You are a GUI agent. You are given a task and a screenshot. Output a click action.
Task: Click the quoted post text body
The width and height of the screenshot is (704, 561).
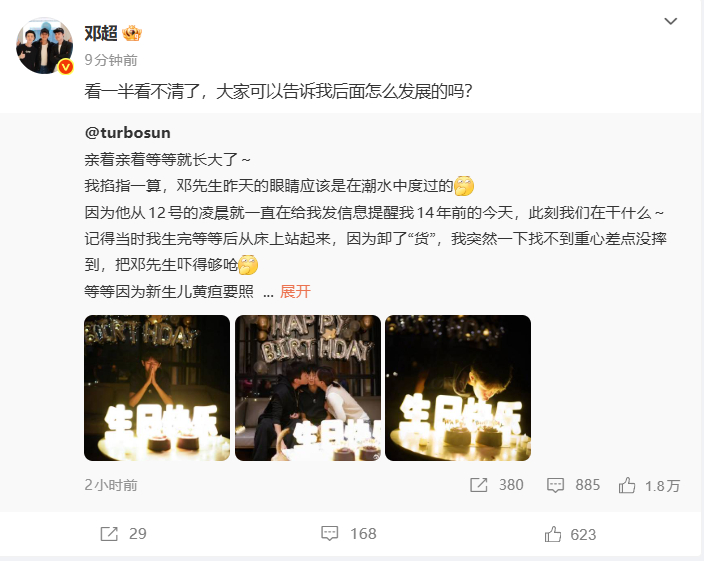coord(375,225)
